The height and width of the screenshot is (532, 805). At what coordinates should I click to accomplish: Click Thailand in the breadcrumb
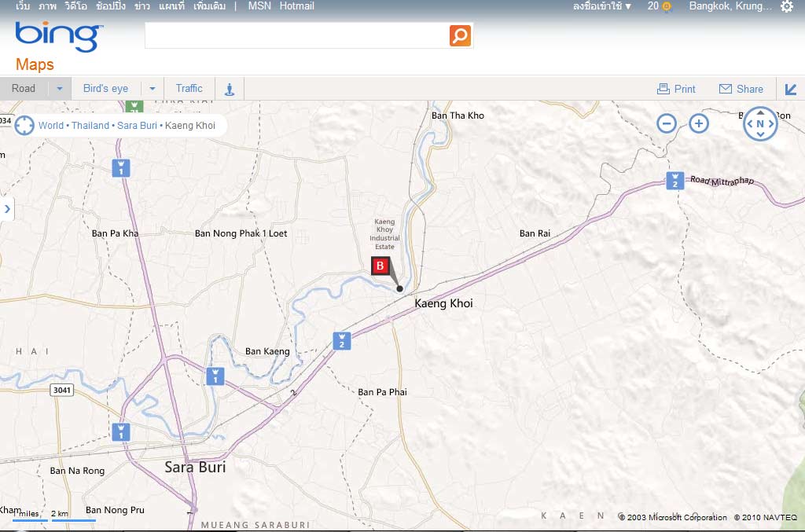(x=90, y=126)
